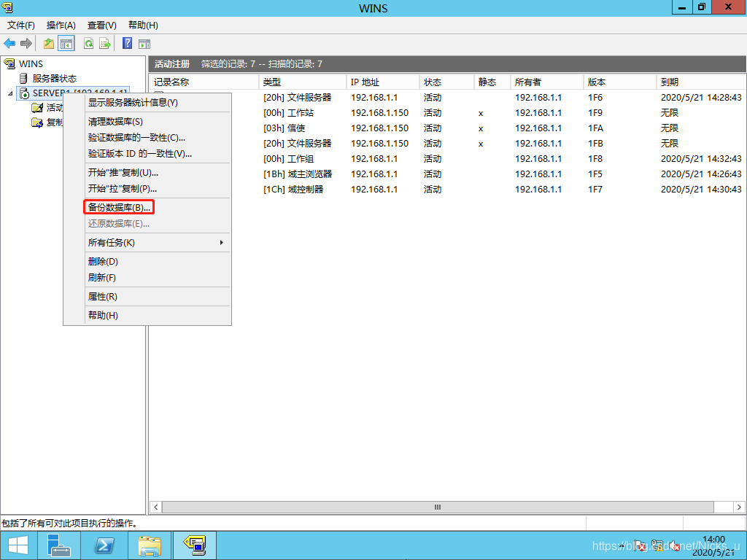Click the green Refresh toolbar icon

88,44
